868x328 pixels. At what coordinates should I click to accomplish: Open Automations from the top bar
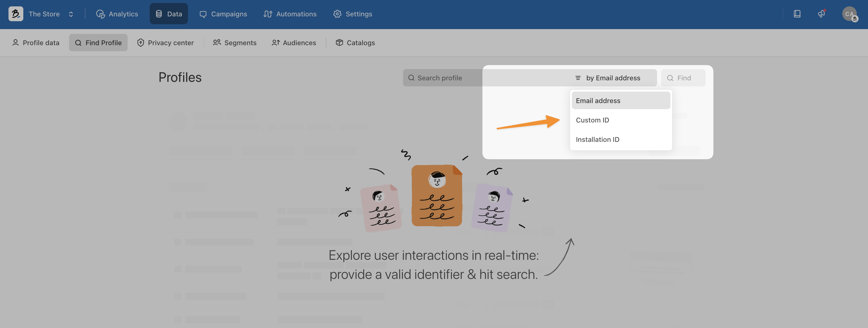click(x=290, y=14)
